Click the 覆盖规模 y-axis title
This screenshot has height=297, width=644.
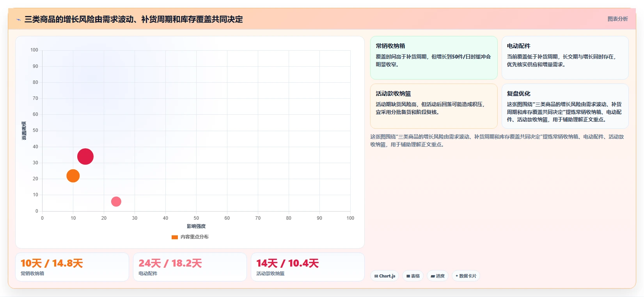pos(24,131)
